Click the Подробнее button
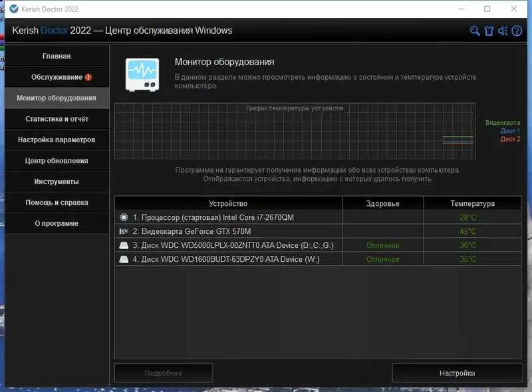This screenshot has width=532, height=392. [x=164, y=373]
